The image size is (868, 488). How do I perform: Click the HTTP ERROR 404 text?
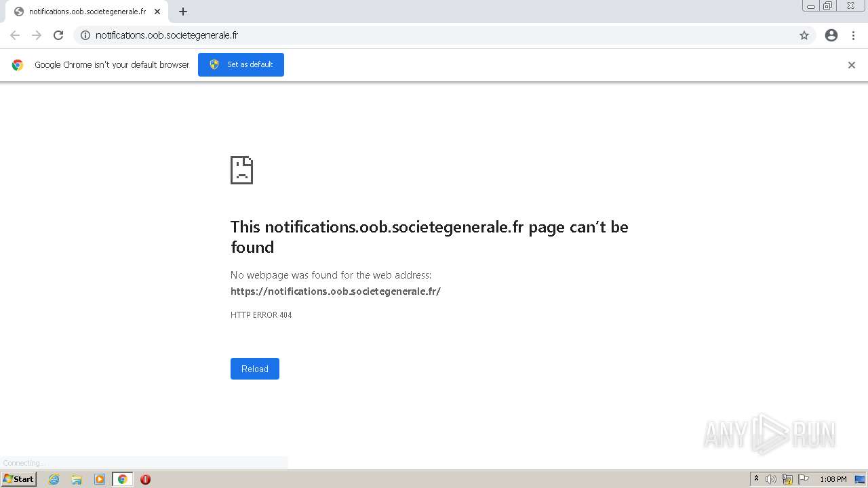[261, 315]
